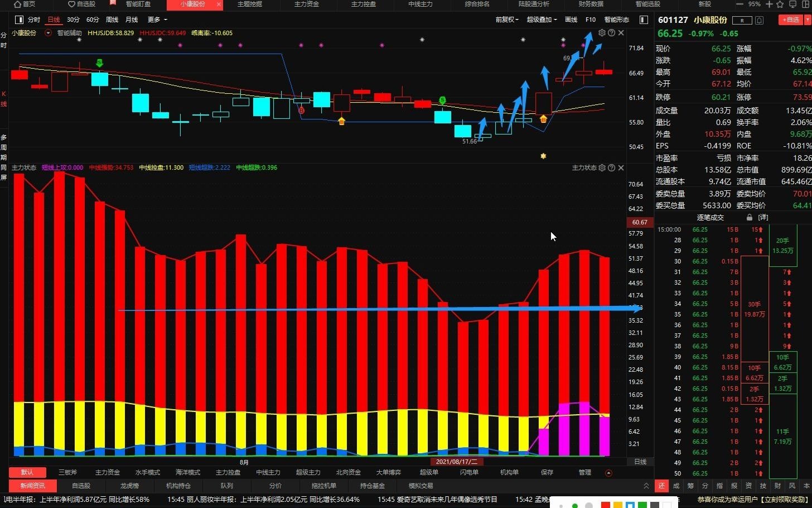812x508 pixels.
Task: Close the 小康股份 tab
Action: click(x=219, y=4)
